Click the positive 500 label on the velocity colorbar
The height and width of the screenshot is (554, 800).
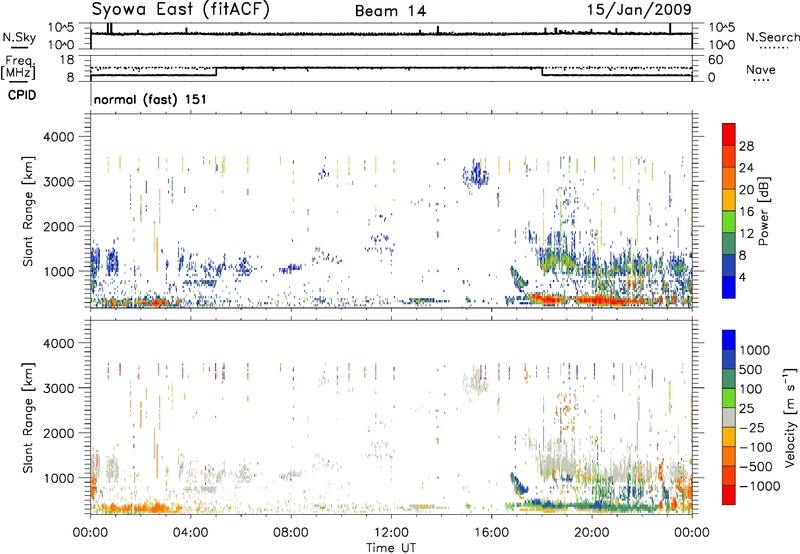point(751,370)
